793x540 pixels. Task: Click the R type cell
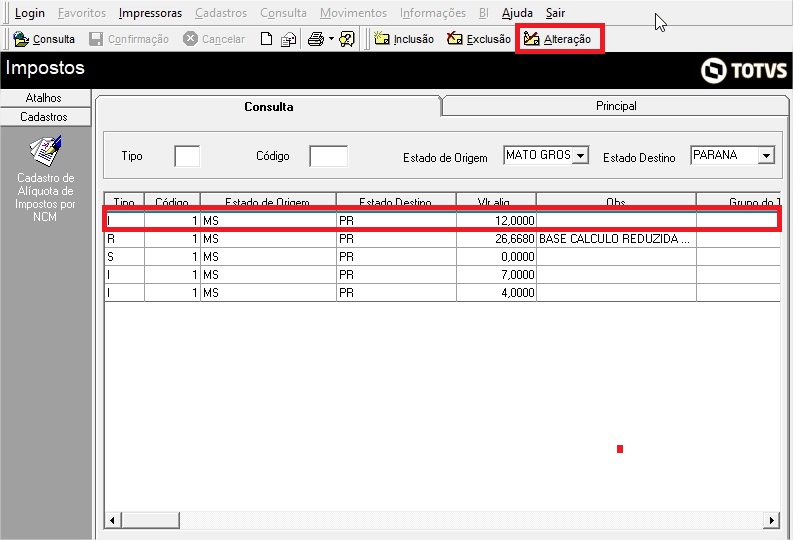(x=124, y=239)
